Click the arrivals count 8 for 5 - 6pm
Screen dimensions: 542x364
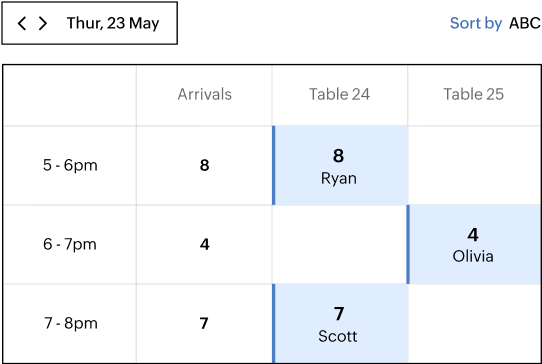pyautogui.click(x=204, y=165)
